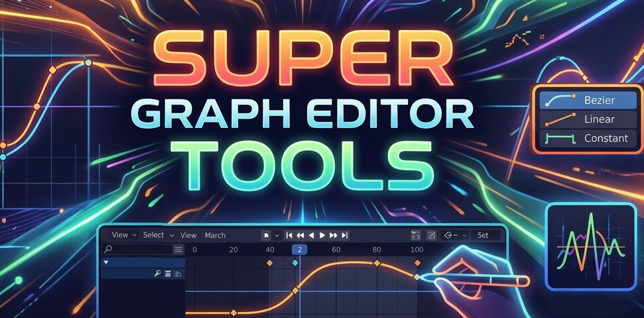Viewport: 644px width, 318px height.
Task: Toggle the normalize curve view icon
Action: tap(431, 236)
